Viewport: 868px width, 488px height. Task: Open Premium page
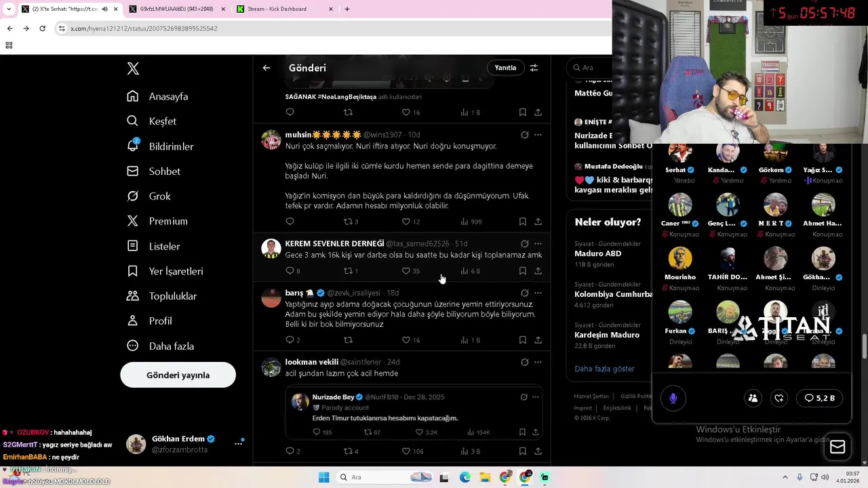pyautogui.click(x=157, y=221)
